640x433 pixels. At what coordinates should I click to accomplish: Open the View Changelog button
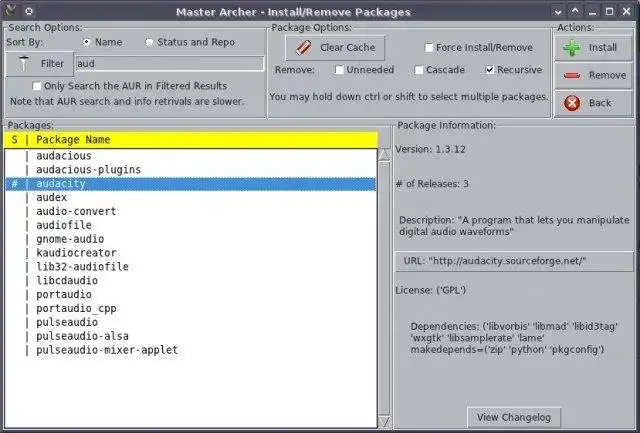(x=514, y=417)
